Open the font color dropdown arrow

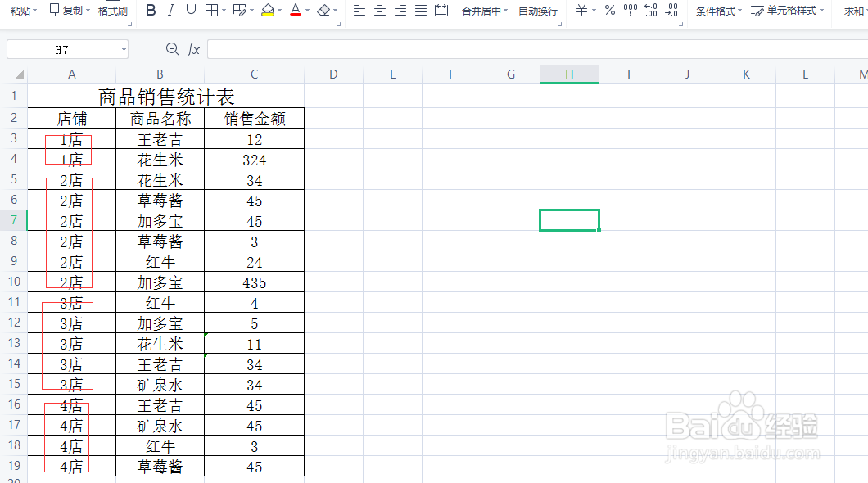click(x=307, y=11)
